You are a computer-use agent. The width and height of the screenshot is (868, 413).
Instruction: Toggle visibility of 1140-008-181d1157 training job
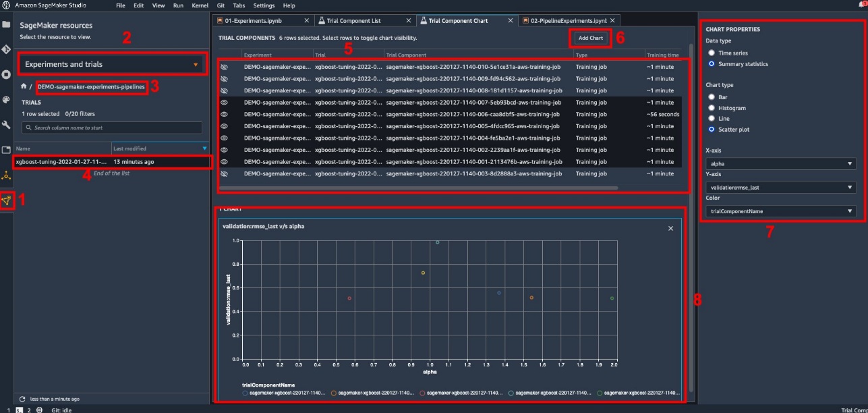tap(224, 90)
